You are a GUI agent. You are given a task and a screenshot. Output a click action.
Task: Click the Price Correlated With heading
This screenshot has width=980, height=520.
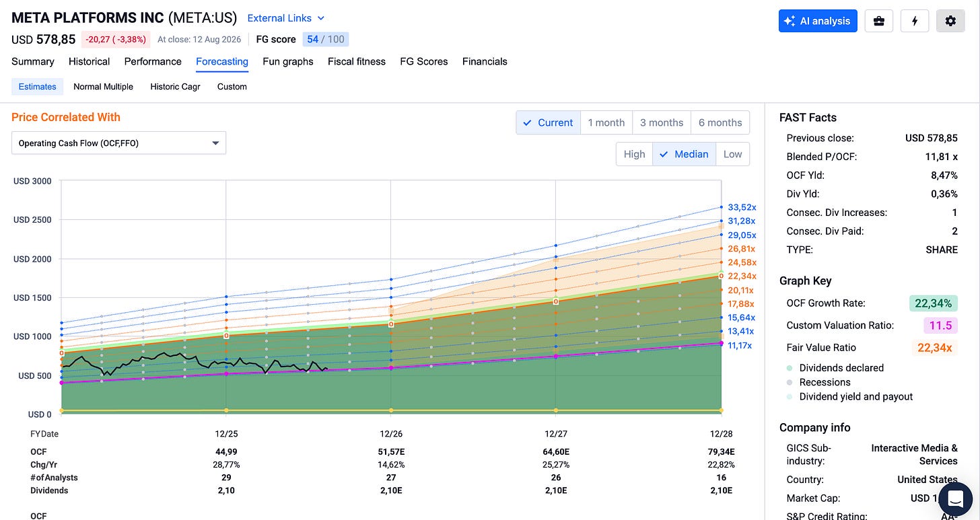coord(66,117)
